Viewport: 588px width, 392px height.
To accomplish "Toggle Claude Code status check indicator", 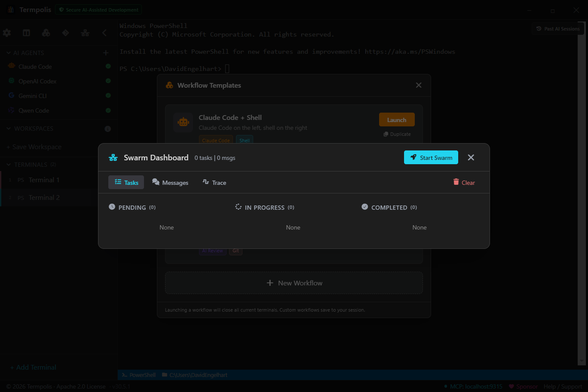I will pyautogui.click(x=108, y=66).
